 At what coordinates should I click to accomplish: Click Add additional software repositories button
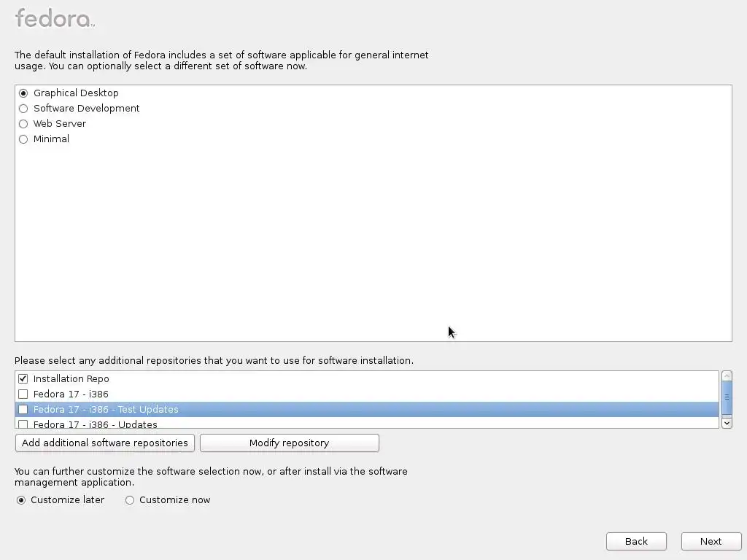click(105, 443)
